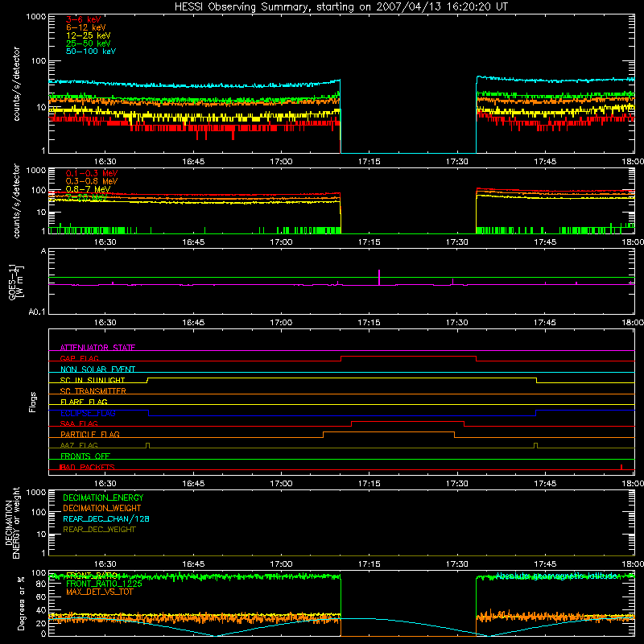644x644 pixels.
Task: Click the ATTENUATOR_STATE flag label
Action: point(97,348)
